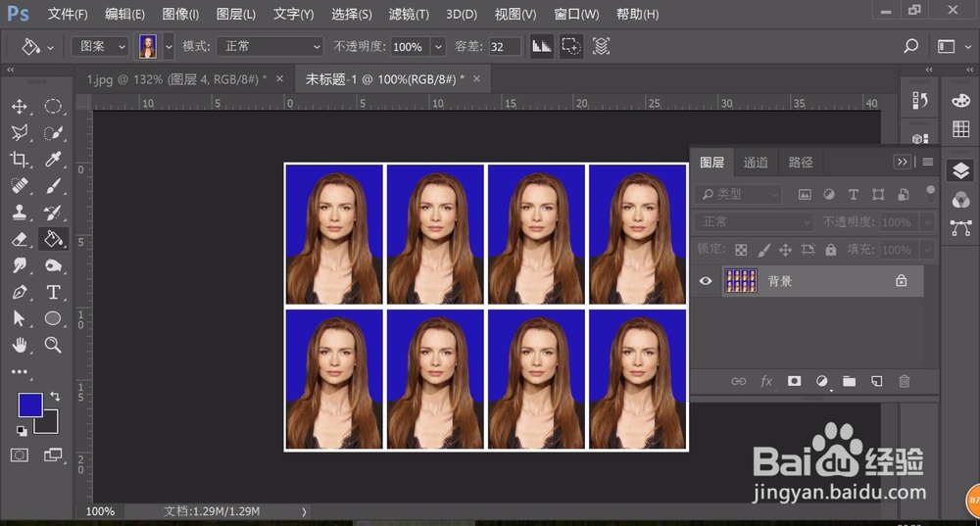The height and width of the screenshot is (526, 980).
Task: Open the 文件(F) menu
Action: tap(68, 14)
